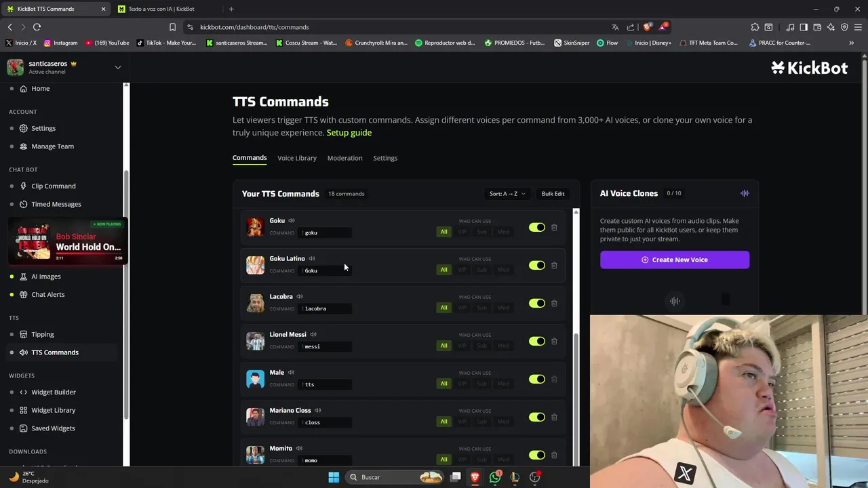
Task: Disable the Lionel Messi command toggle
Action: [x=537, y=341]
